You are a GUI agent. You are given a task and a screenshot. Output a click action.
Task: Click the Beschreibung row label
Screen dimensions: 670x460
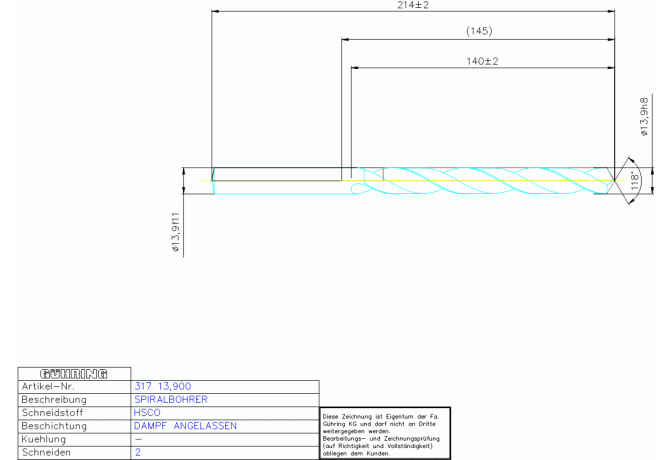click(x=54, y=399)
